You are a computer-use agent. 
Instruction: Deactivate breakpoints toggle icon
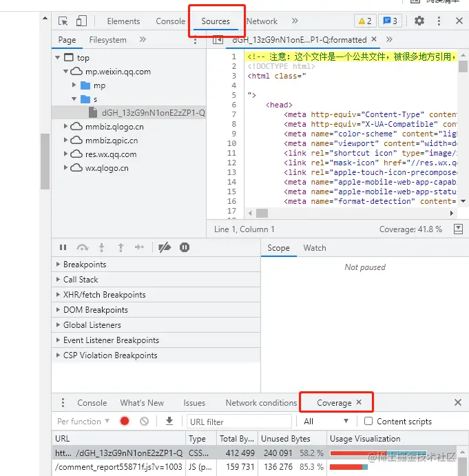click(x=165, y=247)
